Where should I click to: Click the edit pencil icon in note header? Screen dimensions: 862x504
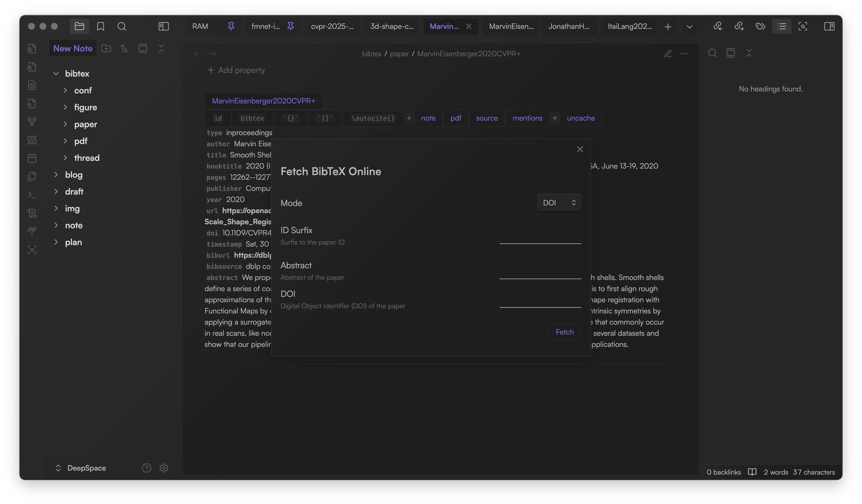click(668, 54)
